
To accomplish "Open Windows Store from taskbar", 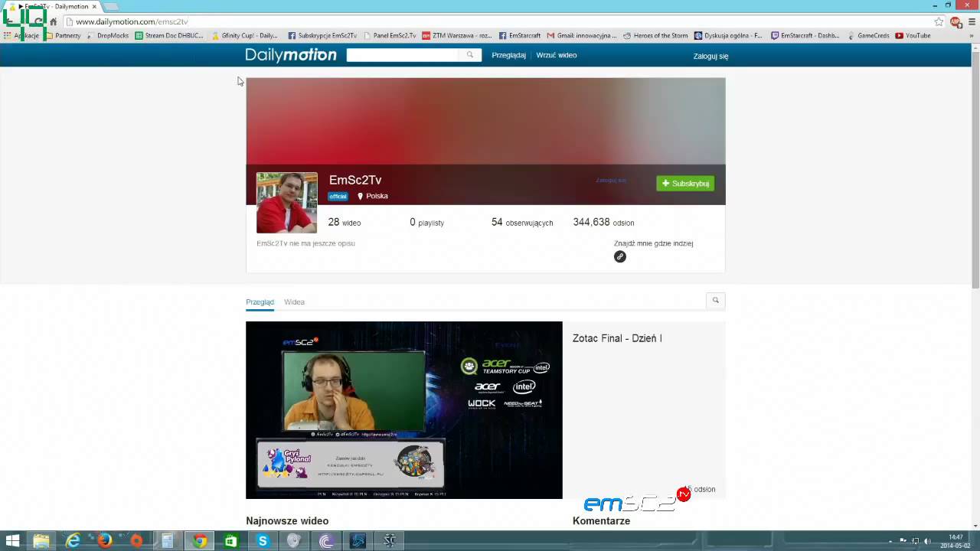I will coord(230,541).
